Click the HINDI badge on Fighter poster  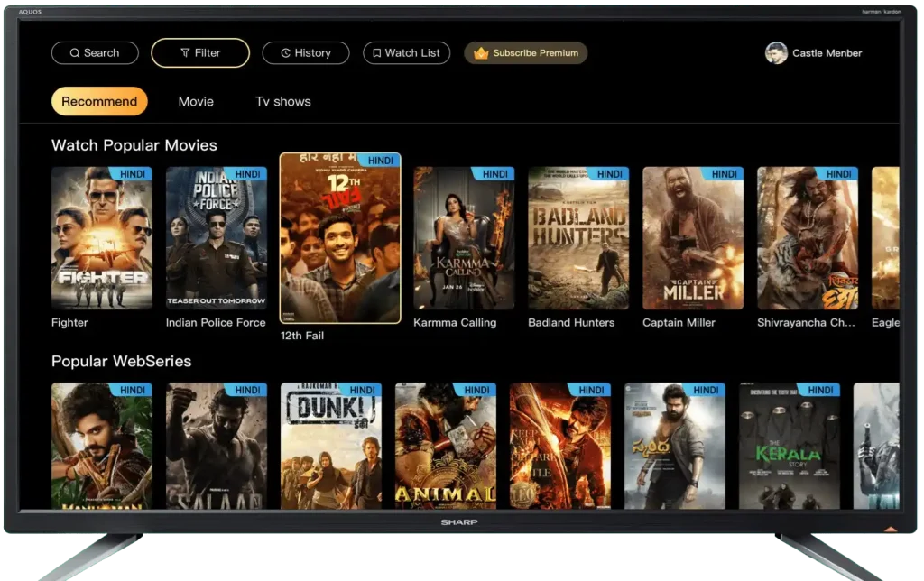pyautogui.click(x=133, y=174)
